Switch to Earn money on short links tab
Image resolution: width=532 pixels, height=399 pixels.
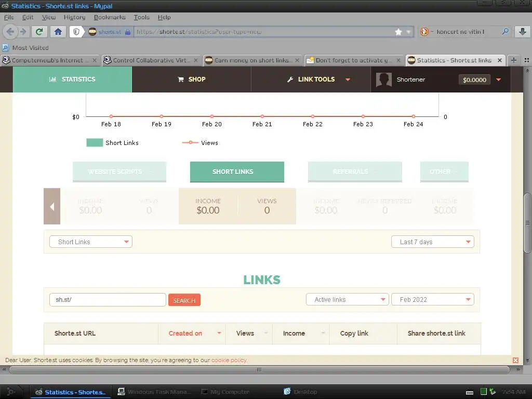tap(252, 60)
